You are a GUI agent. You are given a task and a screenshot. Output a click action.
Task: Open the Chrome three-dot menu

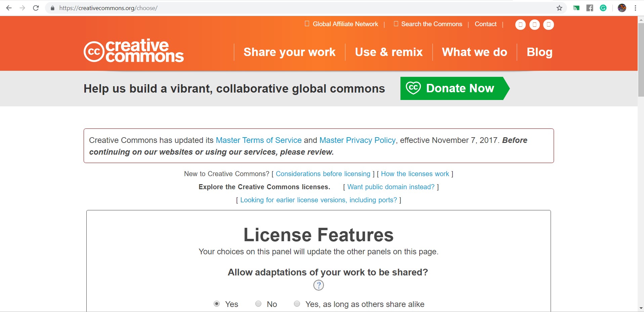[636, 8]
